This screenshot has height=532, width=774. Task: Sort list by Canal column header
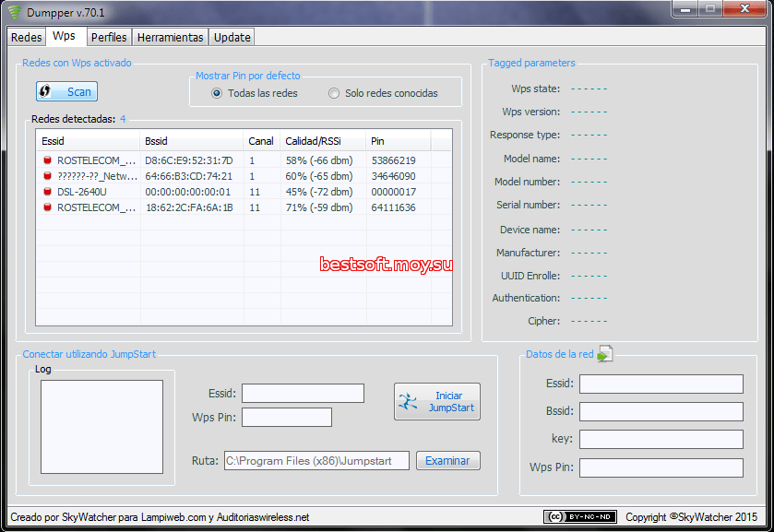click(x=262, y=141)
